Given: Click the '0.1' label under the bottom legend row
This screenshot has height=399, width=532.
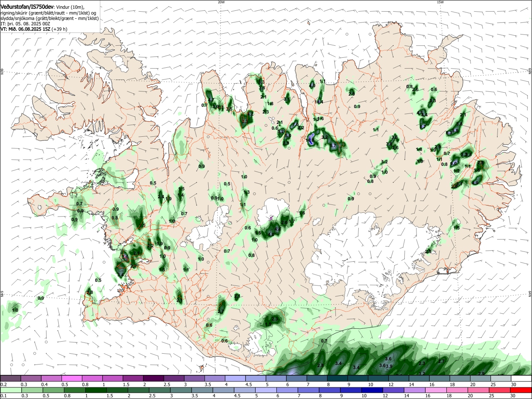Looking at the screenshot, I should click(x=3, y=396).
